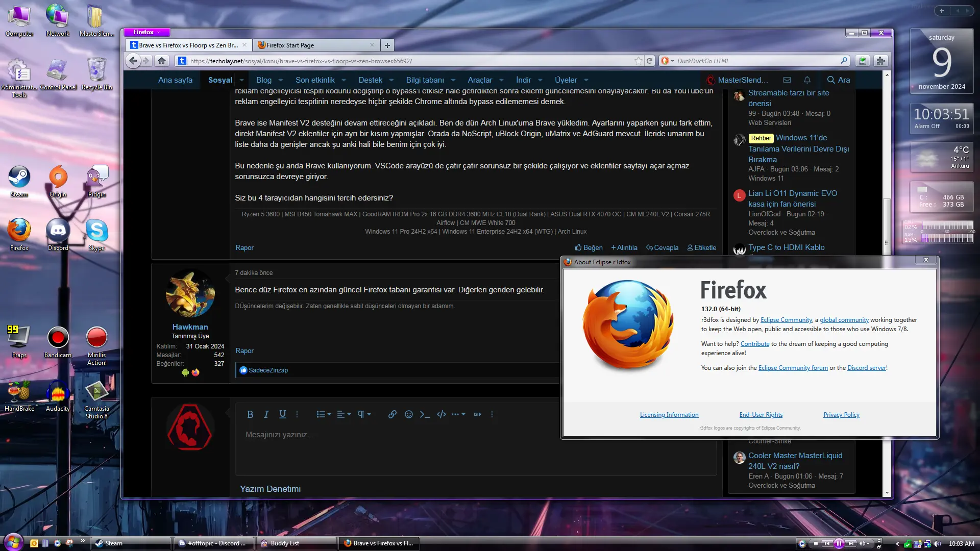Bookmark this page with the star icon
The image size is (980, 551).
click(x=639, y=61)
